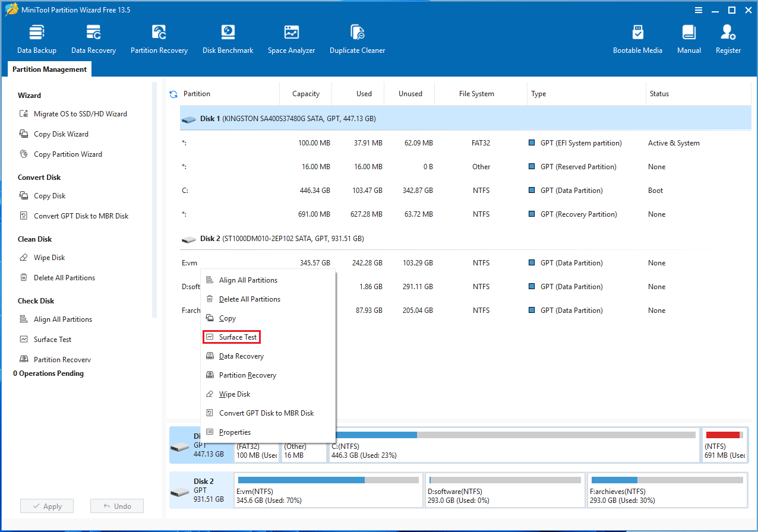Click the Undo button
Viewport: 758px width, 532px height.
(x=116, y=506)
